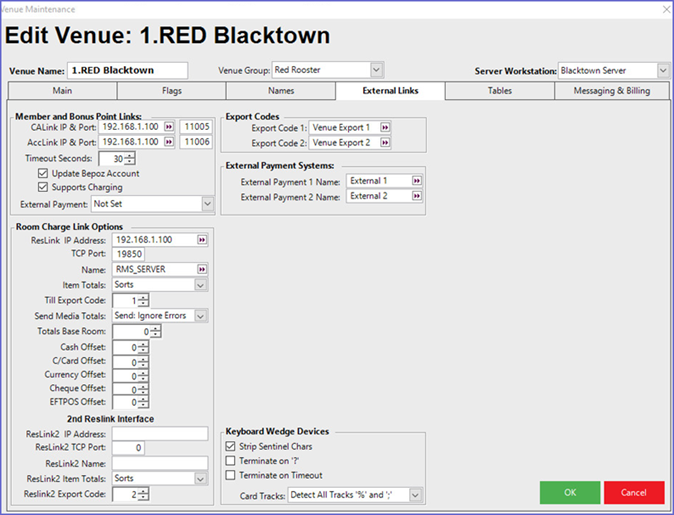Uncheck Strip Sentinel Chars
The height and width of the screenshot is (515, 674).
[x=230, y=446]
